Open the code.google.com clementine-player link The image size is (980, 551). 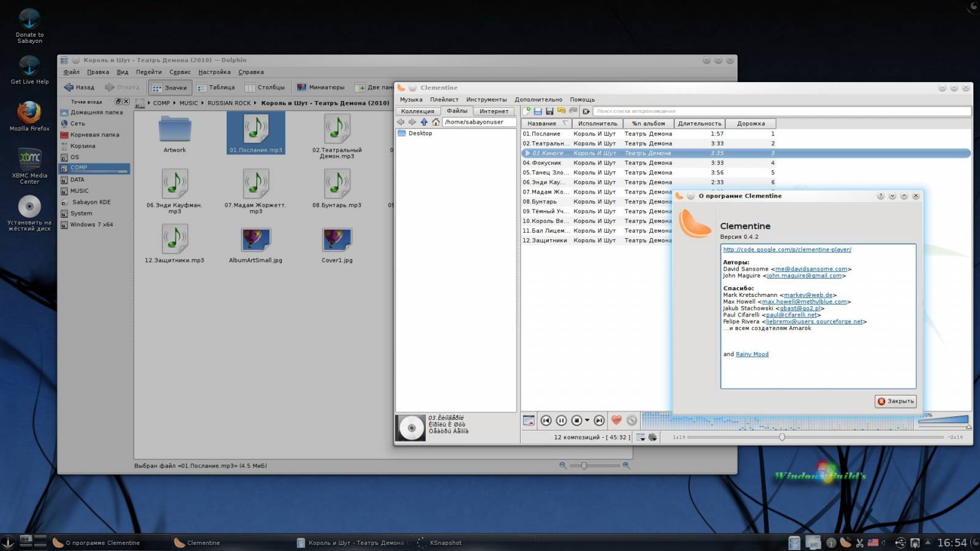787,249
